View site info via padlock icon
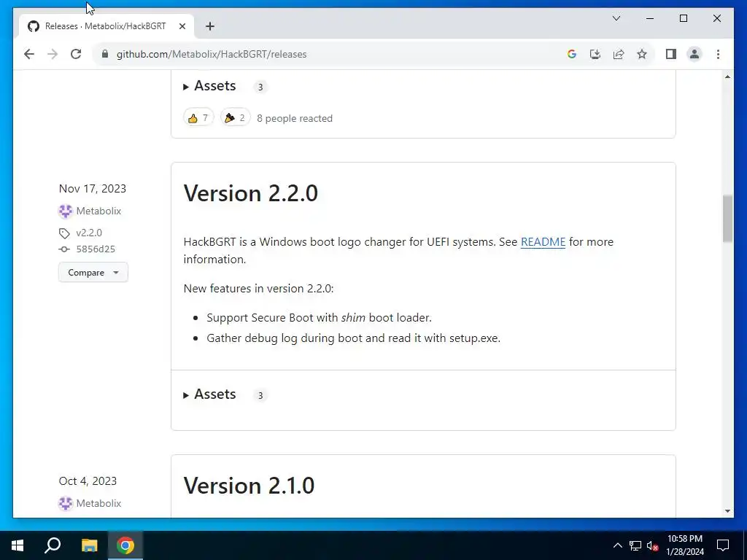747x560 pixels. (x=105, y=54)
